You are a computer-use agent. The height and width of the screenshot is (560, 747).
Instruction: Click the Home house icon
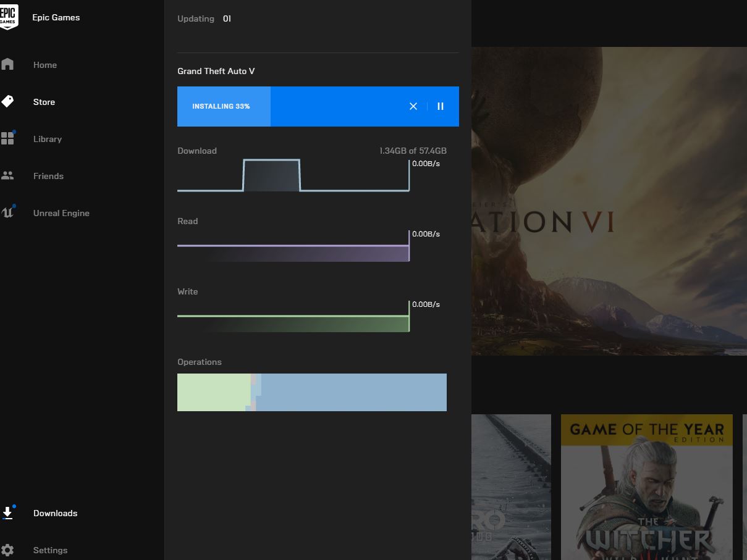click(x=7, y=64)
